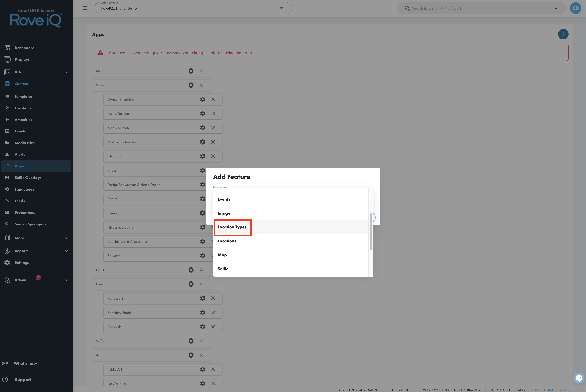Remove the Map app with X
This screenshot has height=392, width=586.
click(201, 71)
